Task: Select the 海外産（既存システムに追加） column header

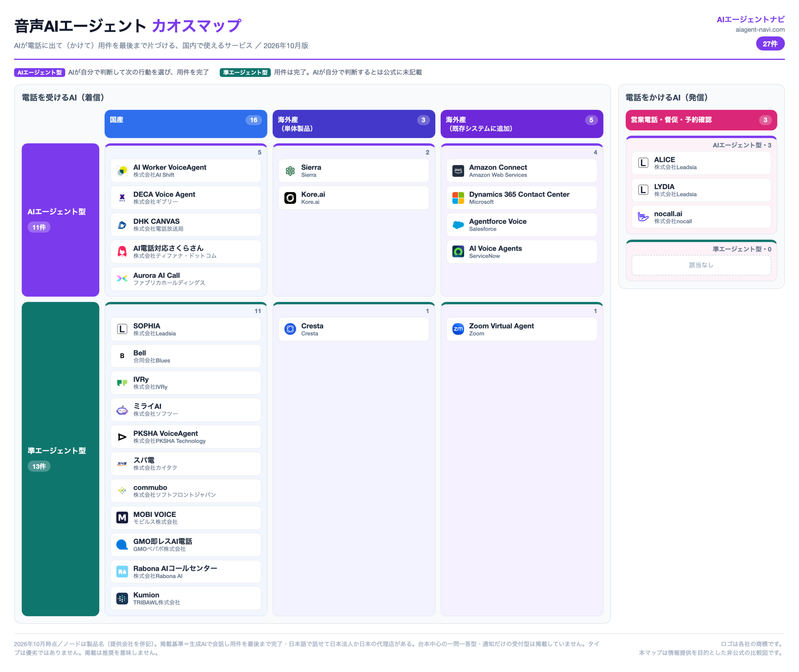Action: click(x=522, y=124)
